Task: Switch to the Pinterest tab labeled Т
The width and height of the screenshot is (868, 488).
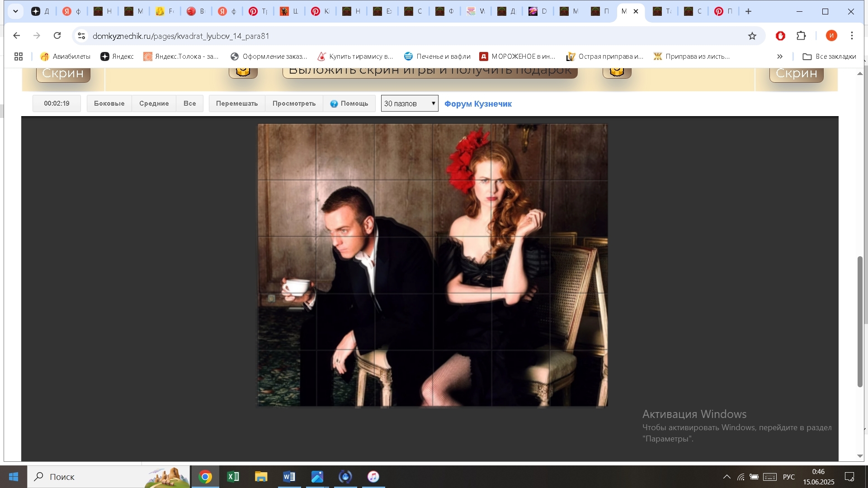Action: [x=258, y=11]
